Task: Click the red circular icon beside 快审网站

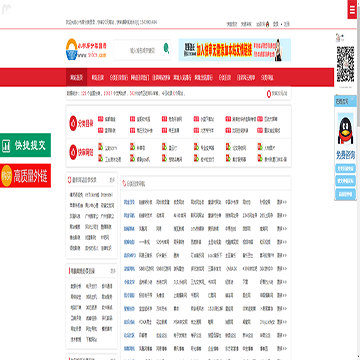Action: point(73,152)
